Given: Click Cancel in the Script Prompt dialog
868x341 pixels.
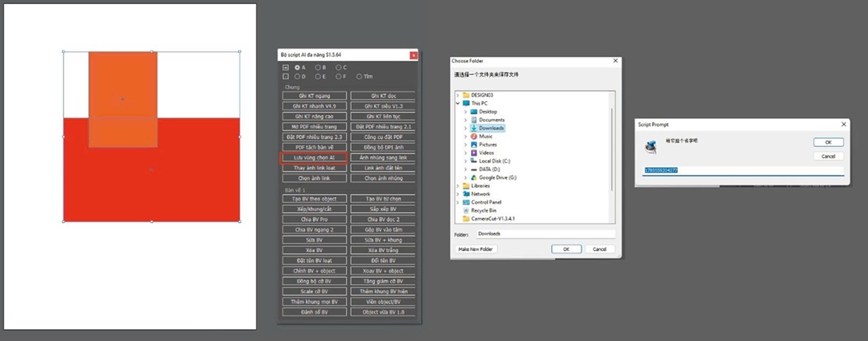Looking at the screenshot, I should point(828,156).
